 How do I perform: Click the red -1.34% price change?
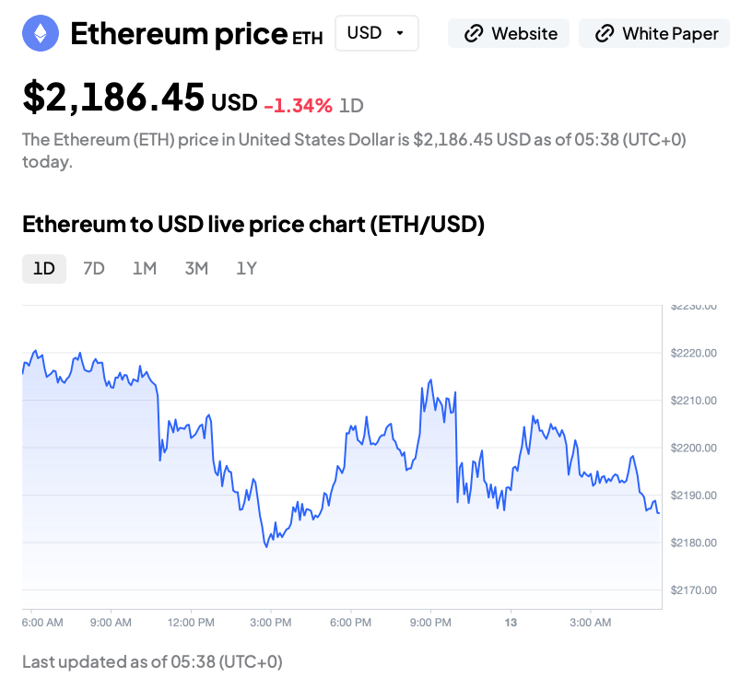298,105
